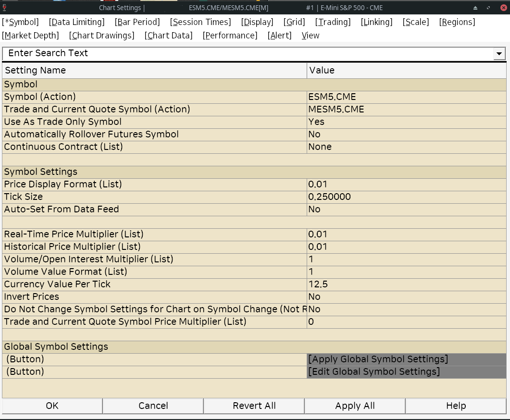Go to the Chart Data tab
510x420 pixels.
click(169, 36)
